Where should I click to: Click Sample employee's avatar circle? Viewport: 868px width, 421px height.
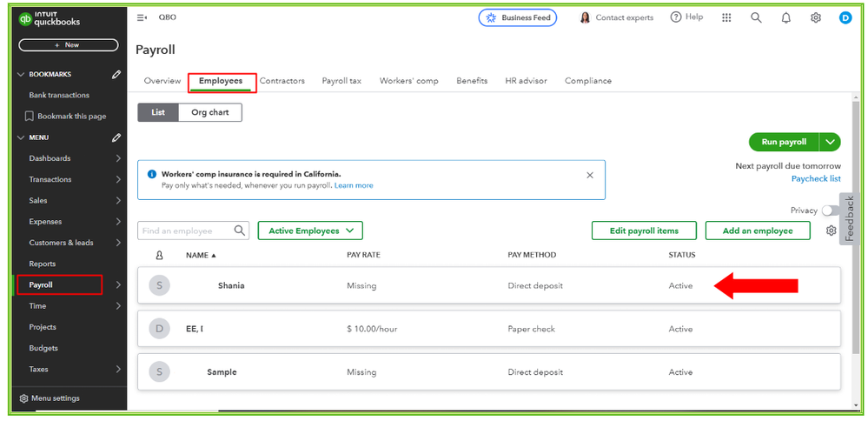159,372
